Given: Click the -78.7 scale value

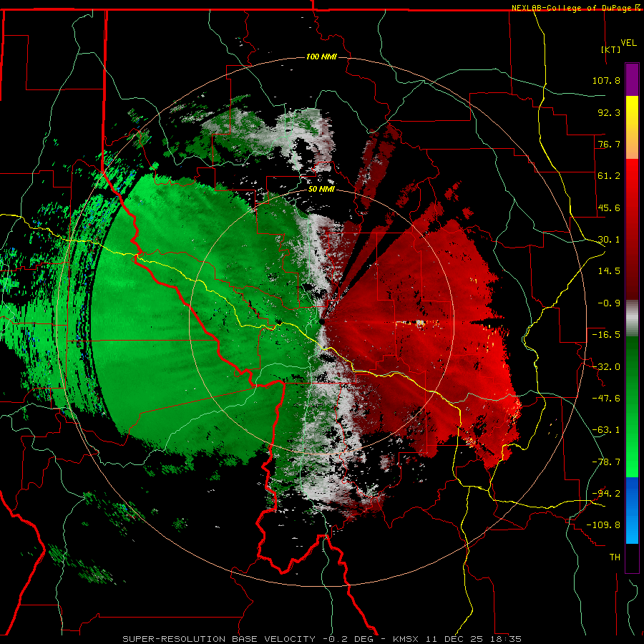Looking at the screenshot, I should pos(606,462).
